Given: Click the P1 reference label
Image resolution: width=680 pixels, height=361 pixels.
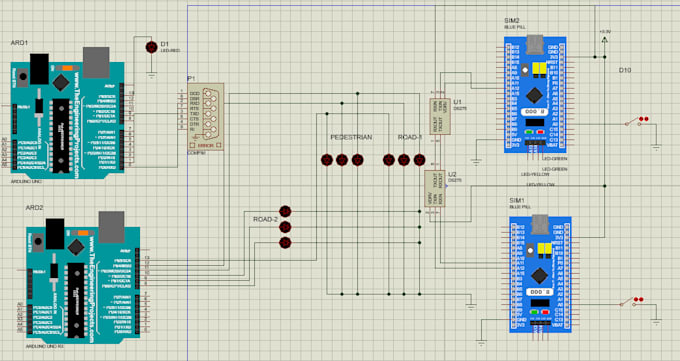Looking at the screenshot, I should click(191, 79).
